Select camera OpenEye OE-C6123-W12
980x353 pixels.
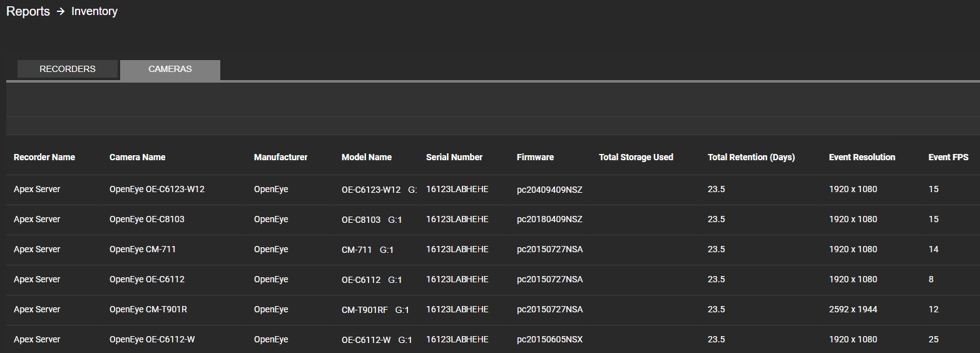(157, 189)
